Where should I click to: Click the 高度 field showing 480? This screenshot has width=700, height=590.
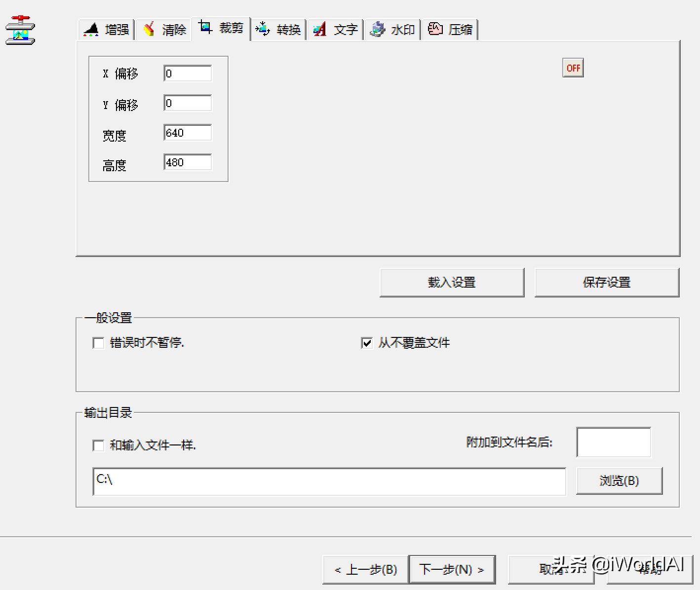pos(188,162)
